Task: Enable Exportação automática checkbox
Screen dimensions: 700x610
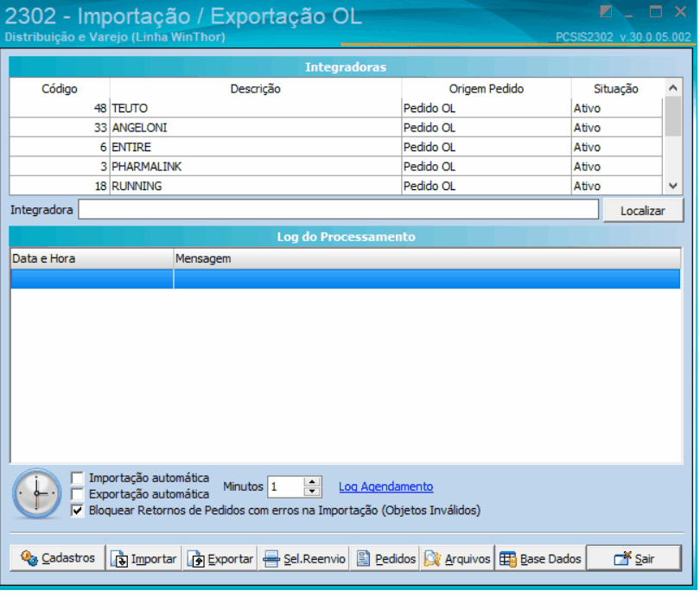Action: [x=77, y=494]
